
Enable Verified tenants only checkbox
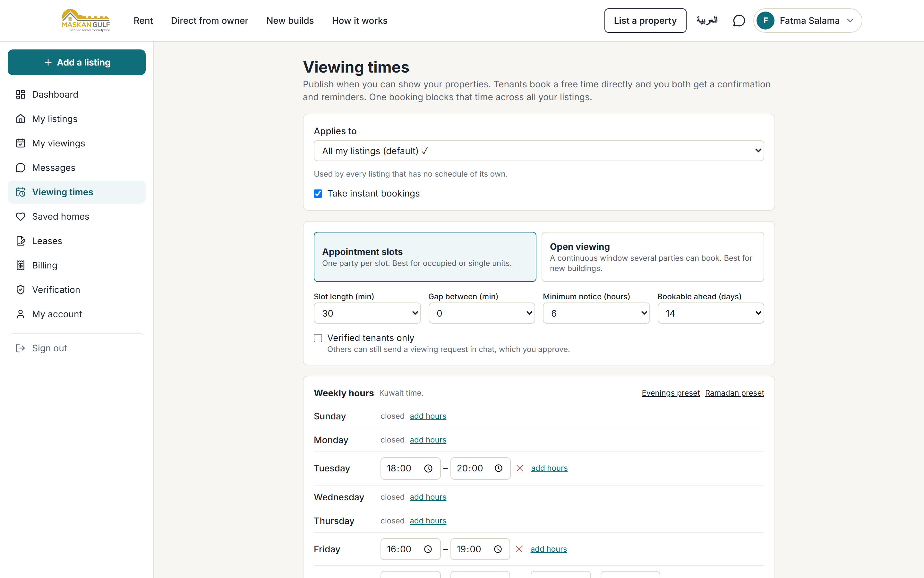click(318, 338)
